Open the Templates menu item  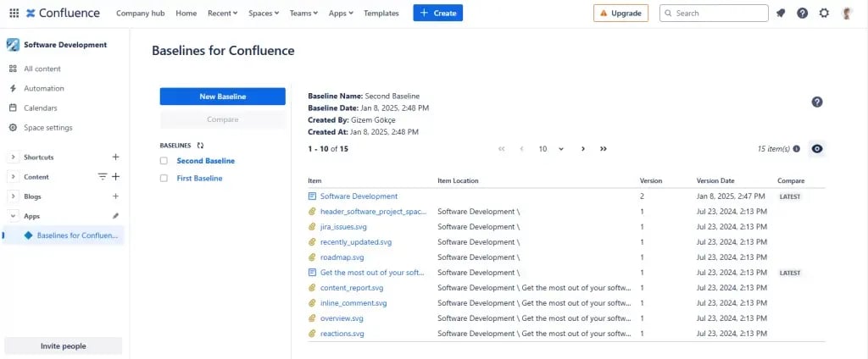point(381,14)
